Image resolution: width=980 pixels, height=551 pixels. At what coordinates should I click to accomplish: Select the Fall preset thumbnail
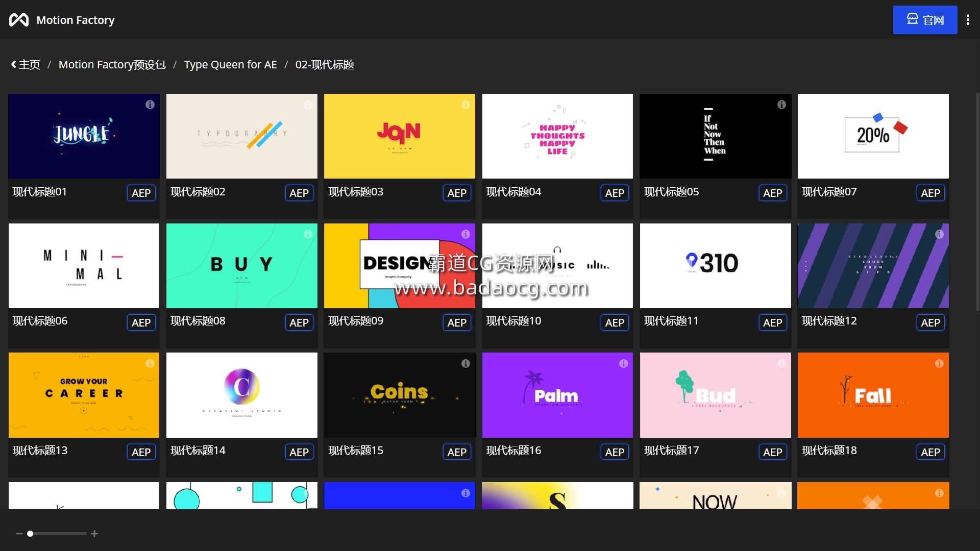pyautogui.click(x=873, y=395)
